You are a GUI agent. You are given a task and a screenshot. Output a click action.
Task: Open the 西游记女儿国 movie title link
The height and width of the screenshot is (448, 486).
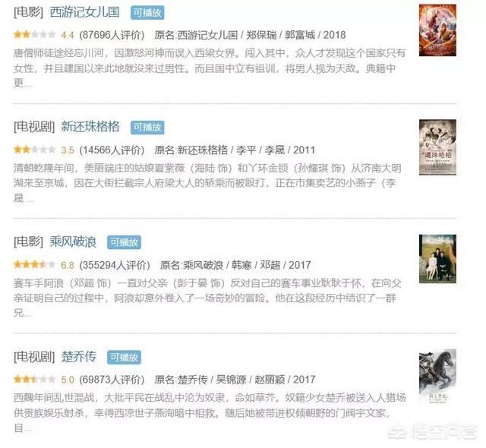pos(84,12)
